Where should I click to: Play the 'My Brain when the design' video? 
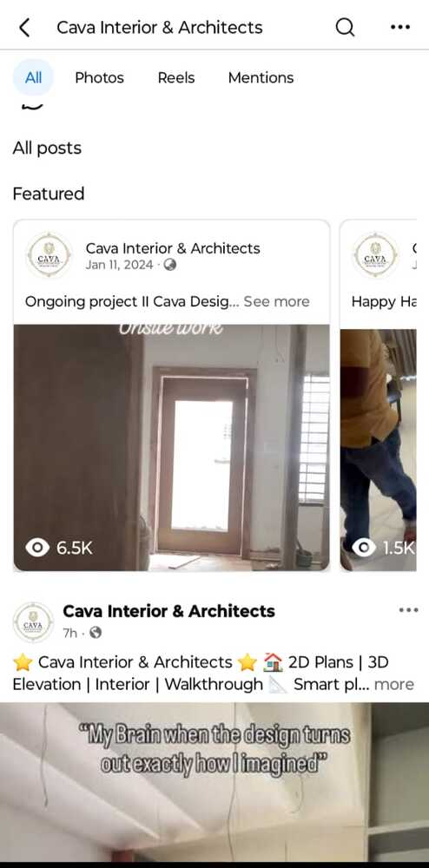[x=214, y=782]
